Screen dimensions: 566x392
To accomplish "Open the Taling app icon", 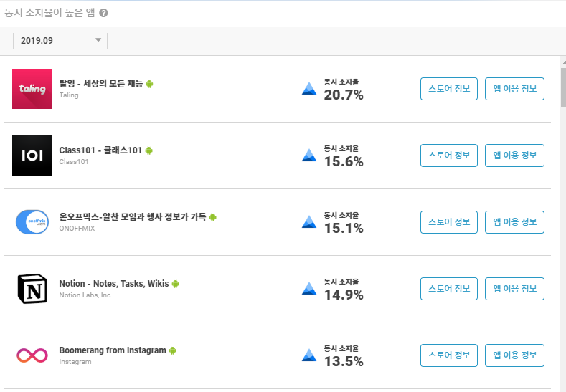I will click(x=32, y=89).
